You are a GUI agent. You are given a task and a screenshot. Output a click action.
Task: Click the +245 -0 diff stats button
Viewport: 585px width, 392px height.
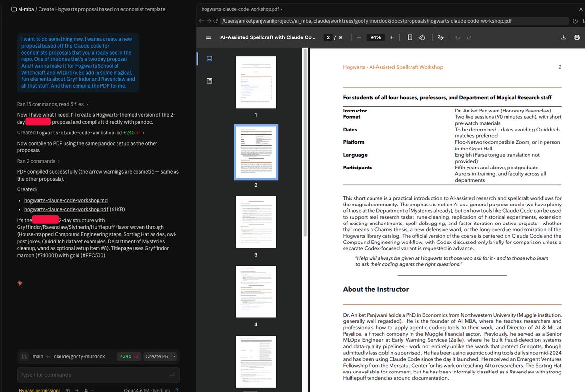[129, 356]
